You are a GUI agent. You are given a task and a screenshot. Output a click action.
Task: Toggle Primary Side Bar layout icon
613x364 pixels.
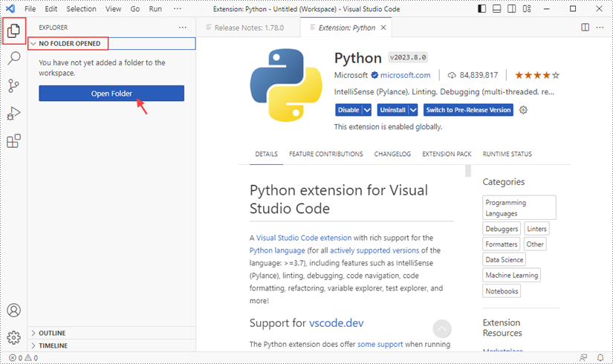point(482,9)
